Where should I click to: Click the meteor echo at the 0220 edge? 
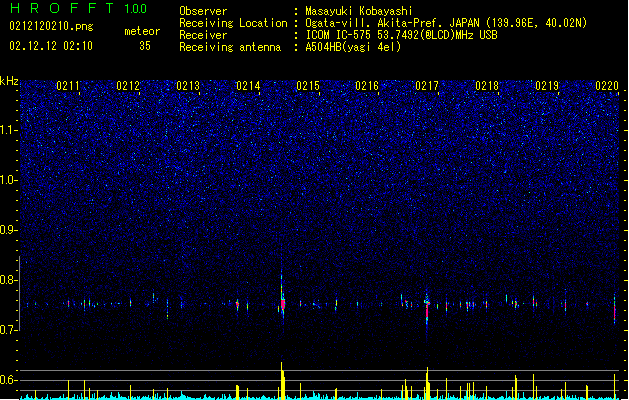[615, 309]
